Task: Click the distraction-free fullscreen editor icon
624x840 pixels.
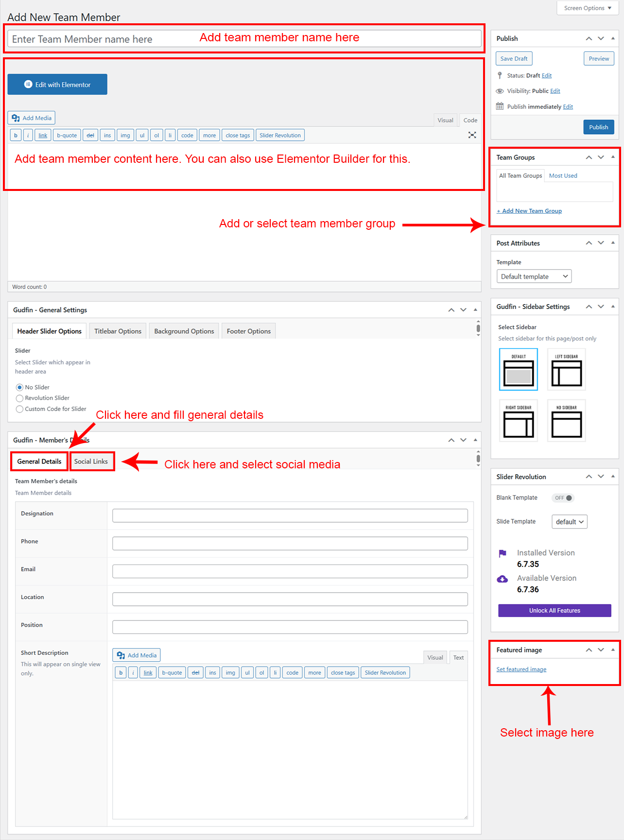Action: coord(472,135)
